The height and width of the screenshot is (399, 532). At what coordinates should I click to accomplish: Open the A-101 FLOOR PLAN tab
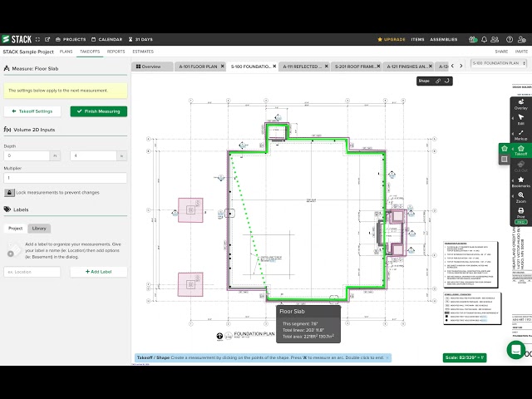coord(198,66)
